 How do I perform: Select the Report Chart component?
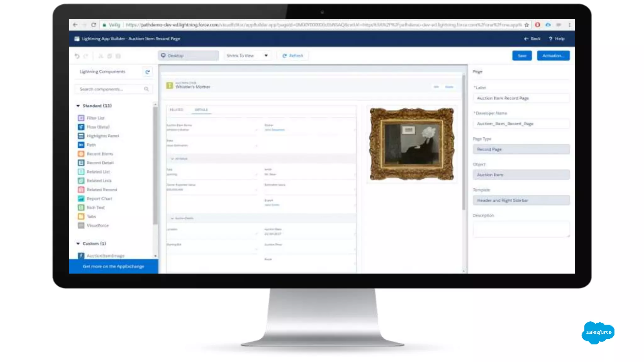(95, 199)
